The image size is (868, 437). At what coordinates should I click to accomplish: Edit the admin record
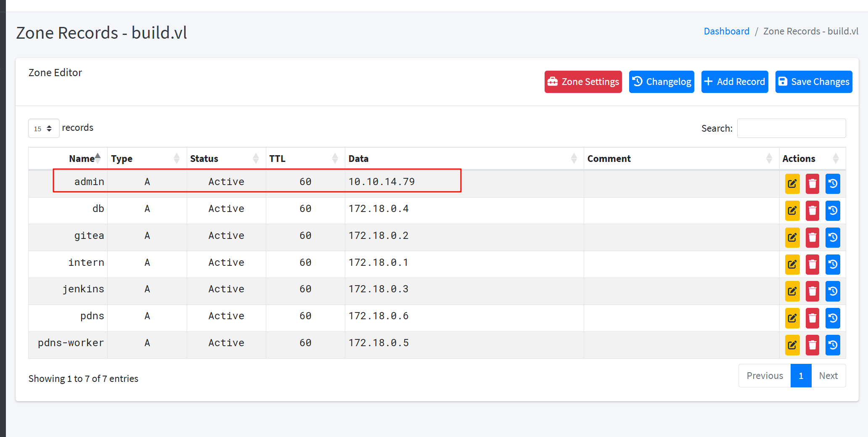tap(792, 184)
